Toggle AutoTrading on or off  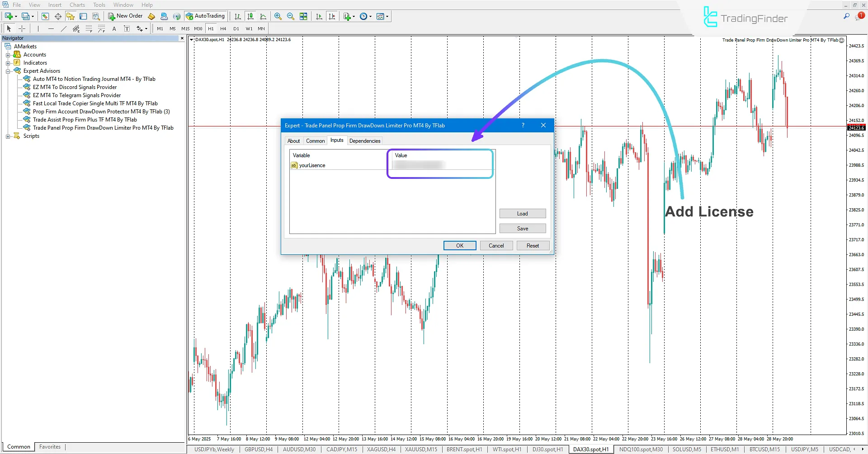pos(206,16)
